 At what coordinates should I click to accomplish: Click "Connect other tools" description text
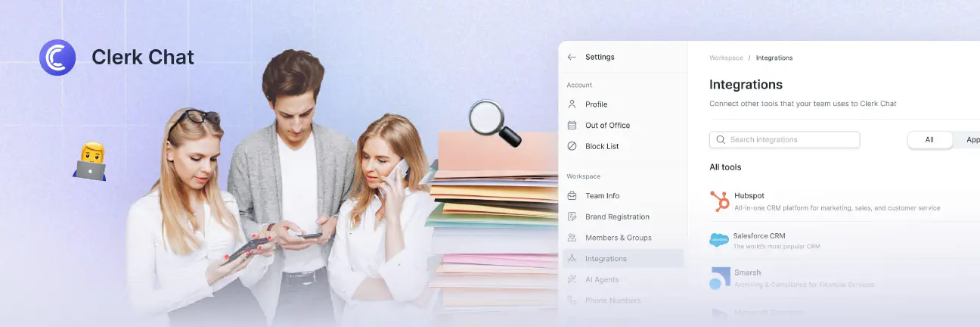(x=803, y=104)
